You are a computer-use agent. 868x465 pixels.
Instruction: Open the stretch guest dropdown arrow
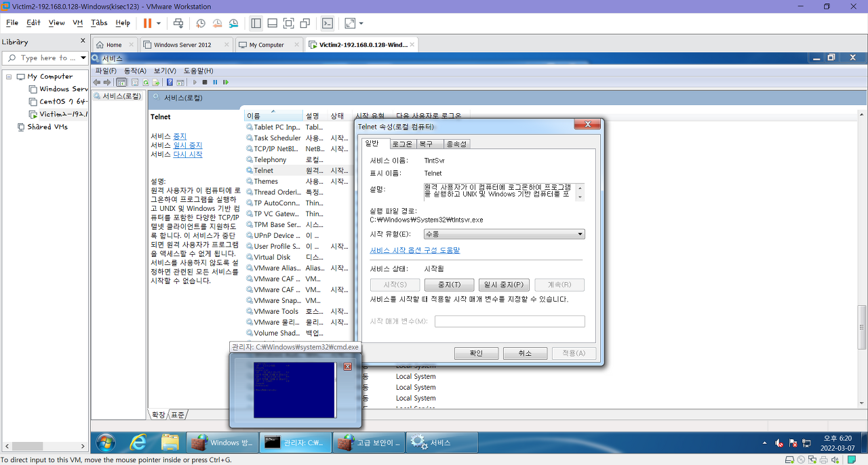tap(361, 23)
